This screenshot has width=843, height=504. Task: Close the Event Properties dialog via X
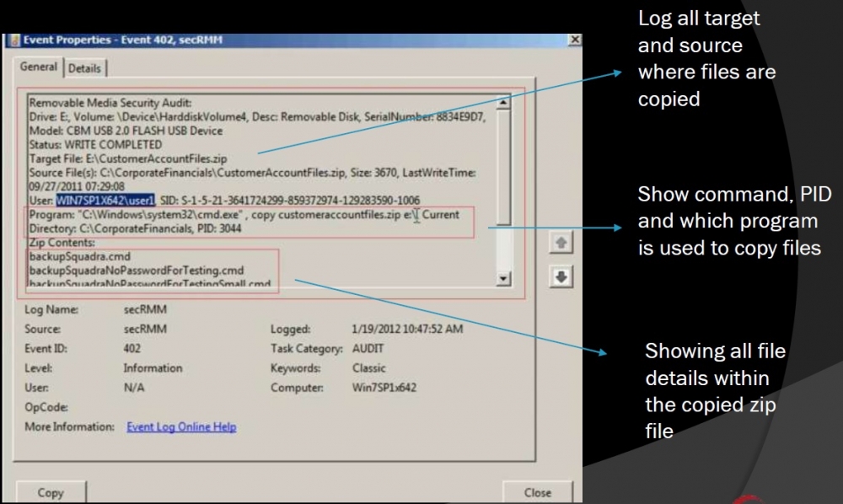coord(575,40)
